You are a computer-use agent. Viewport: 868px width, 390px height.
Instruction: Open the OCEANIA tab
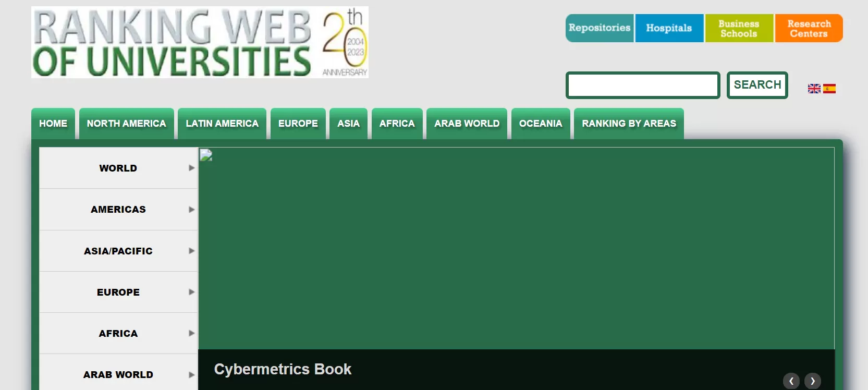pyautogui.click(x=541, y=124)
